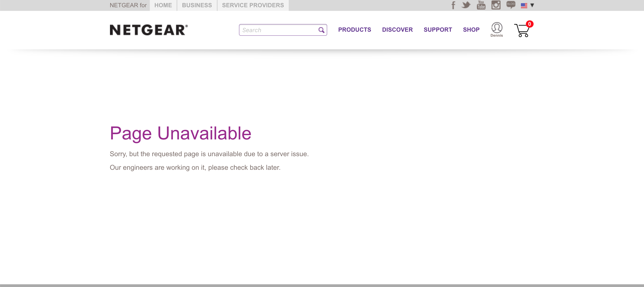Click the US flag icon
The image size is (644, 287).
pos(524,5)
